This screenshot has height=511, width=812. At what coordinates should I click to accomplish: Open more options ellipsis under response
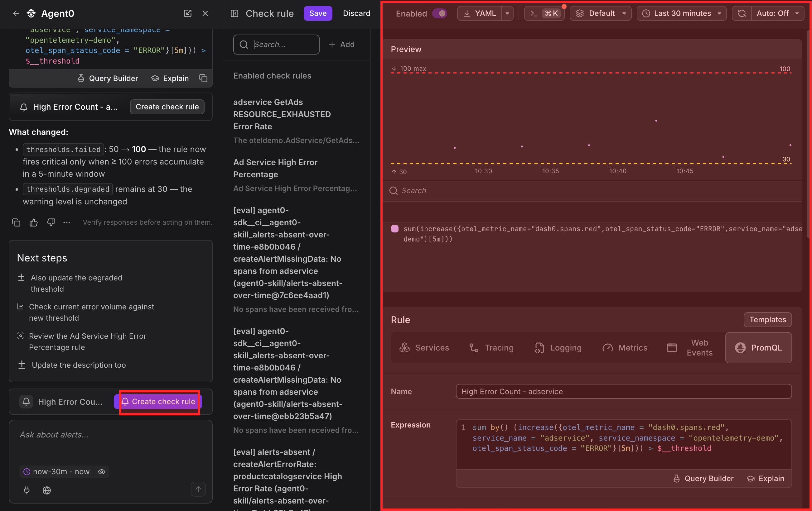[x=67, y=222]
